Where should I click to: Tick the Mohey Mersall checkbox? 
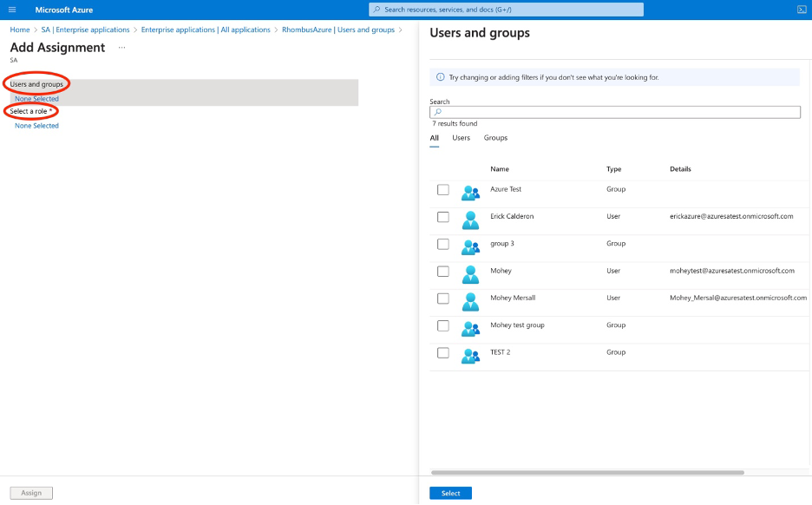[442, 298]
